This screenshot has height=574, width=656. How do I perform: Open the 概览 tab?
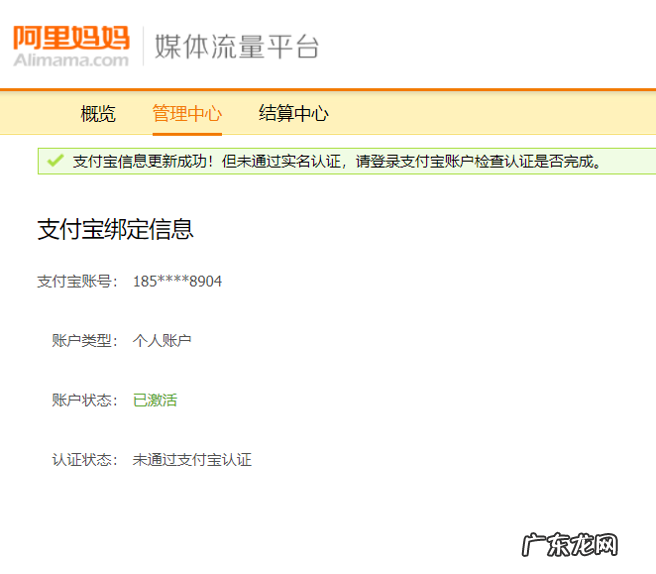(98, 114)
